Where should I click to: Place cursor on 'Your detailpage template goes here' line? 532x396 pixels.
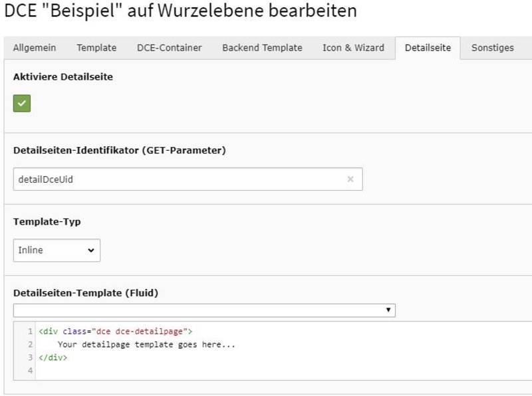146,345
